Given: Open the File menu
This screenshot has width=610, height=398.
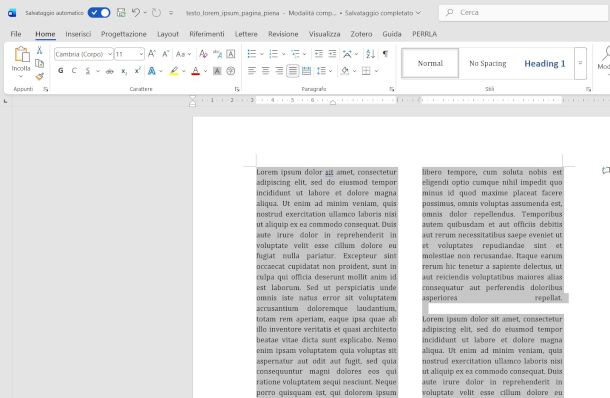Looking at the screenshot, I should pyautogui.click(x=16, y=34).
